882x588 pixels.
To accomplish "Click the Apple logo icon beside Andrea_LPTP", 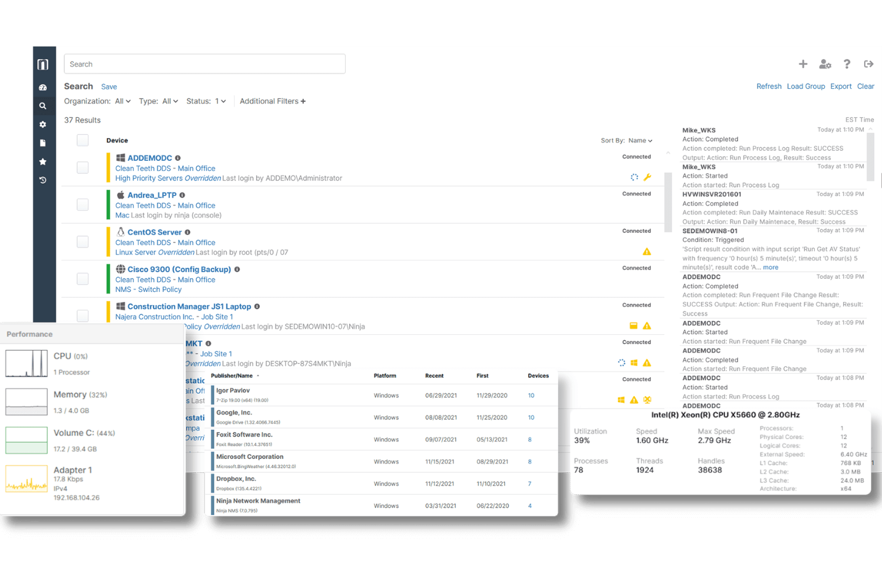I will pos(120,195).
